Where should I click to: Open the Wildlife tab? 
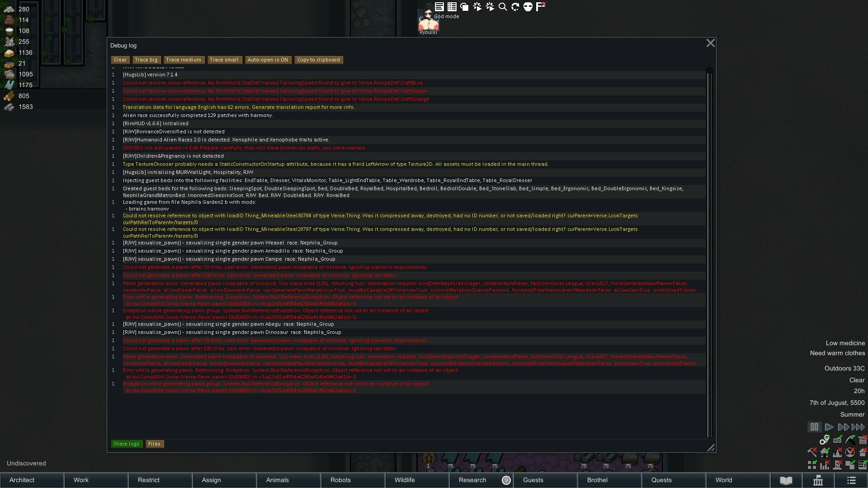417,480
